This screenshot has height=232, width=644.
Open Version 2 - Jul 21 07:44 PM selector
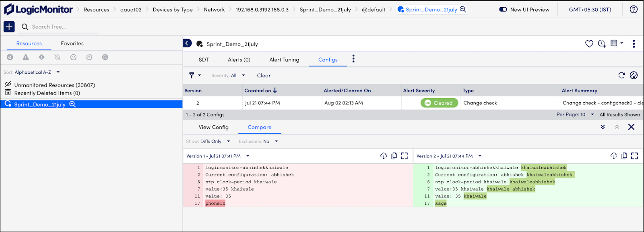pyautogui.click(x=449, y=156)
